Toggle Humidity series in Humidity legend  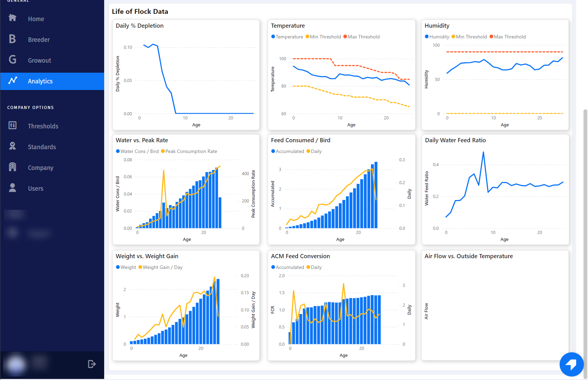[437, 37]
